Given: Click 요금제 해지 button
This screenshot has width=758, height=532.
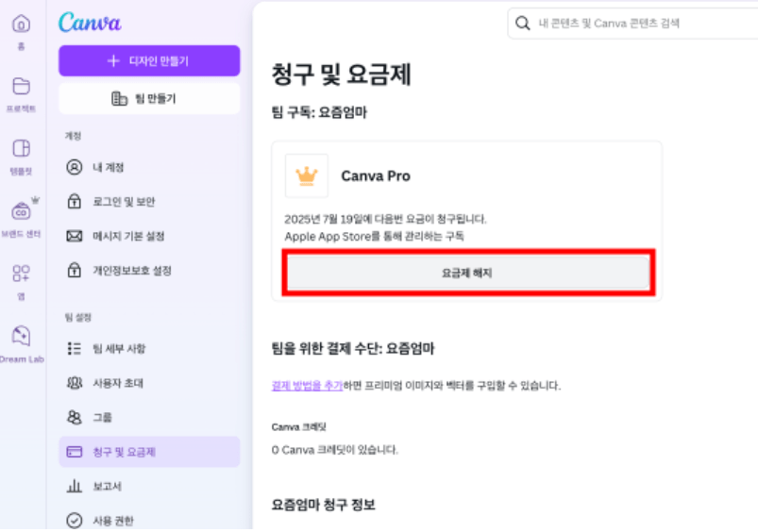Looking at the screenshot, I should [x=468, y=273].
